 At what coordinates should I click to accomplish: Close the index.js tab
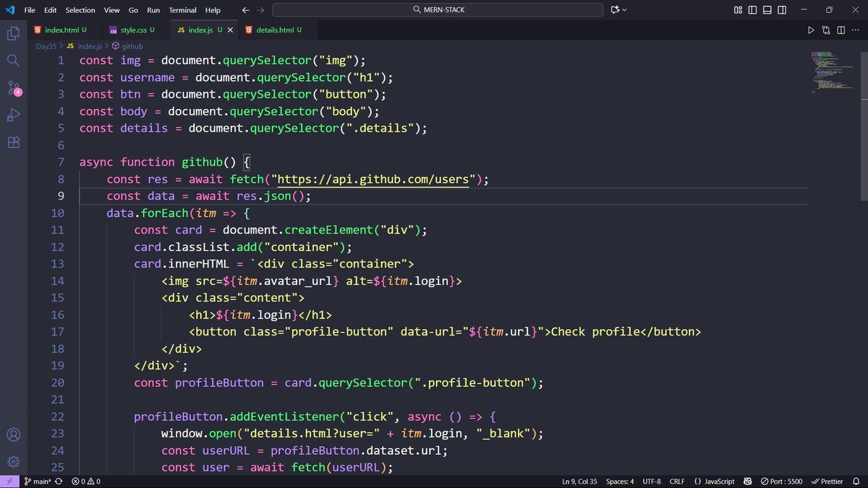coord(230,30)
